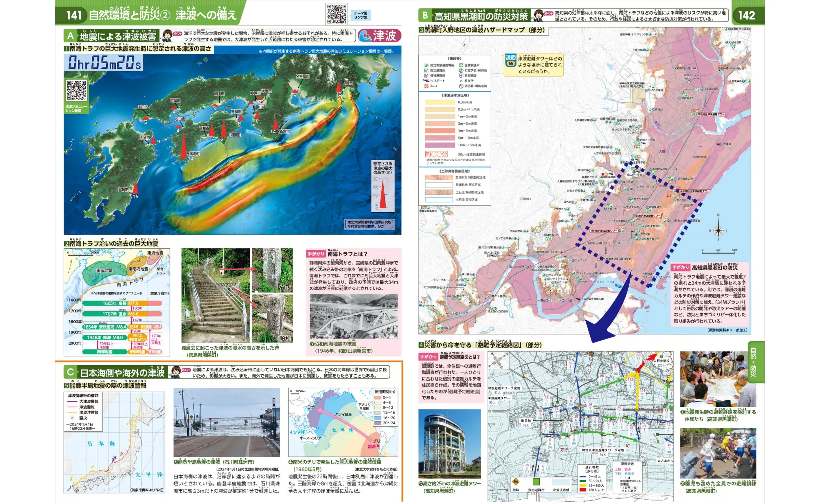
Task: Click the compass rose on the hazard map
Action: 718,231
